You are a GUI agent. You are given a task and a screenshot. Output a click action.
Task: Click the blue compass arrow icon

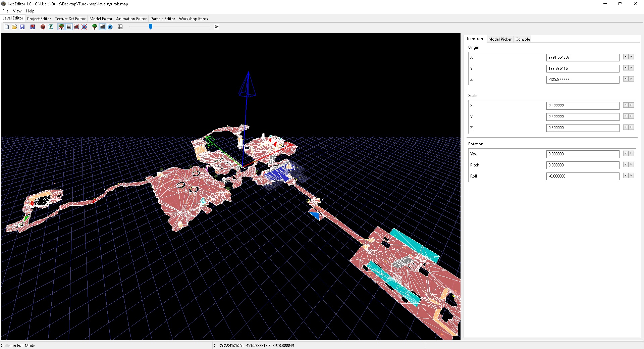pos(110,27)
